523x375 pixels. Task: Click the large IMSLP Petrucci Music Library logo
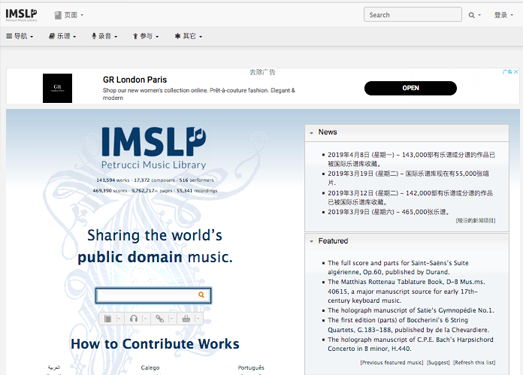[x=154, y=148]
